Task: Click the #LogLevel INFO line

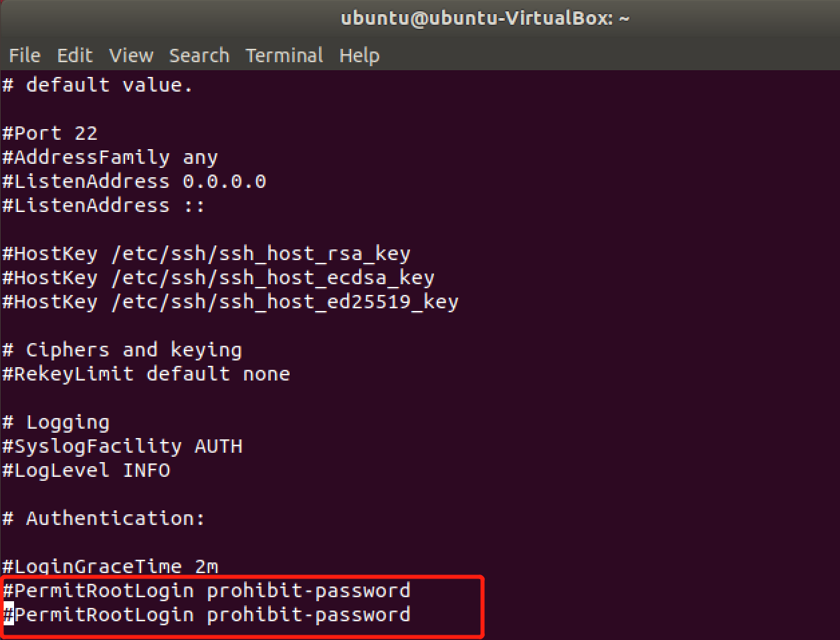Action: (x=86, y=470)
